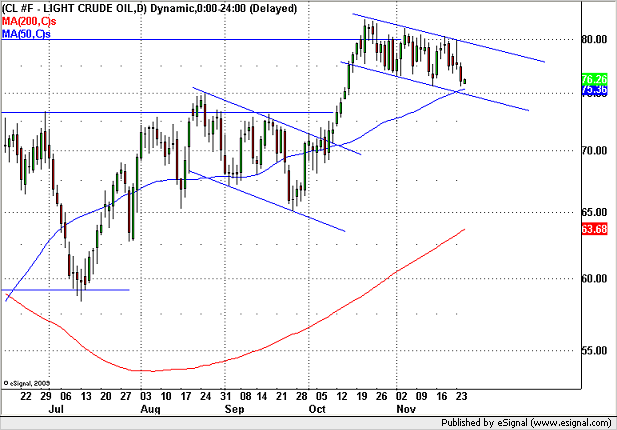Click the date label '23' on time axis
This screenshot has width=617, height=430.
461,396
